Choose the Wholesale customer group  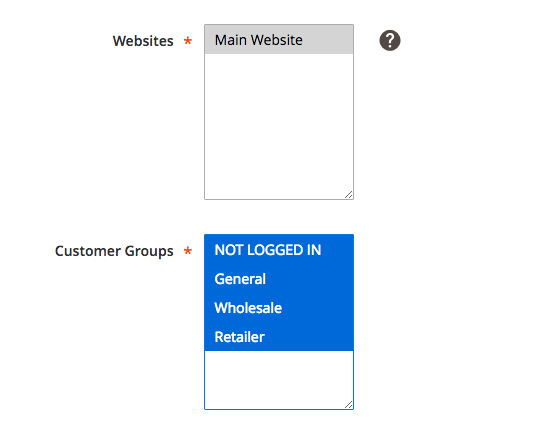click(x=279, y=308)
